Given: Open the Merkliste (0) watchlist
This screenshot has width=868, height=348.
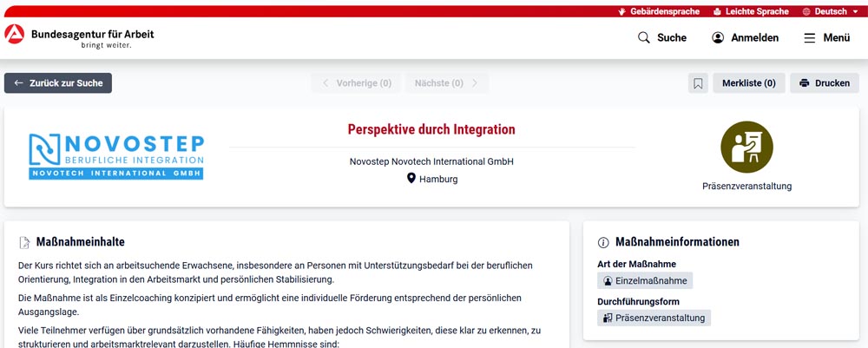Looking at the screenshot, I should (749, 83).
